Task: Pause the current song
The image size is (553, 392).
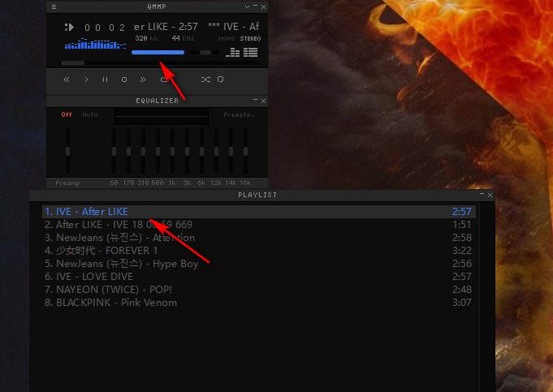Action: click(x=105, y=80)
